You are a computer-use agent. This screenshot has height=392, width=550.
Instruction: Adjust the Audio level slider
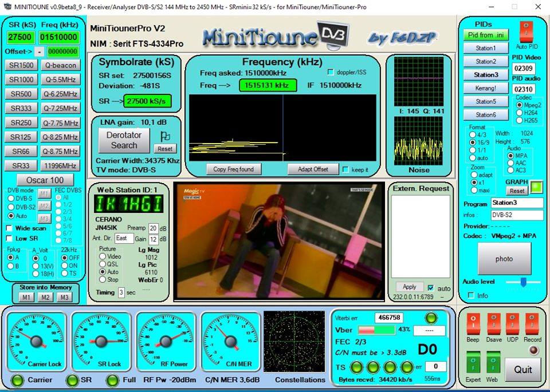(x=523, y=282)
